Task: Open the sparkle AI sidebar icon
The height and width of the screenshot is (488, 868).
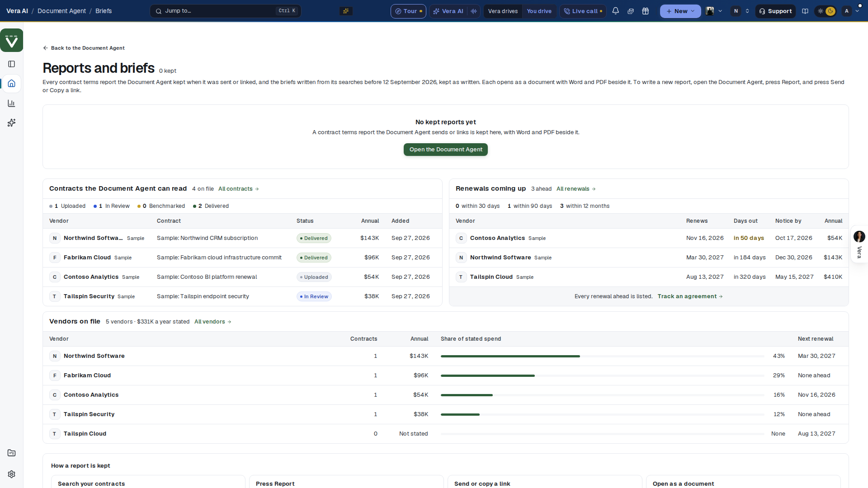Action: (x=12, y=123)
